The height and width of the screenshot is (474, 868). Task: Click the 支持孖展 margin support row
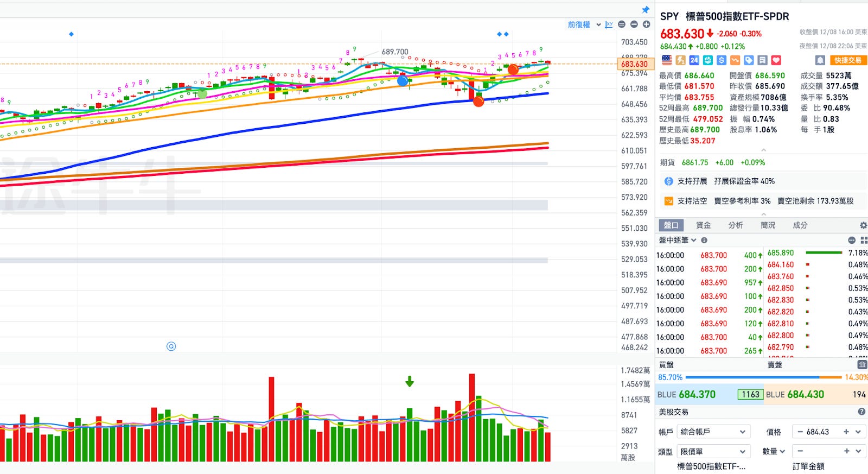point(762,181)
